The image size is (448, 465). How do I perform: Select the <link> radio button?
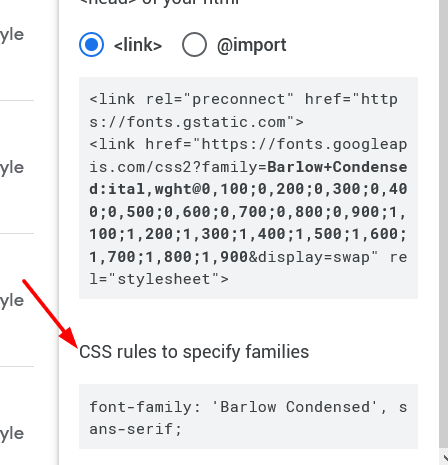91,45
